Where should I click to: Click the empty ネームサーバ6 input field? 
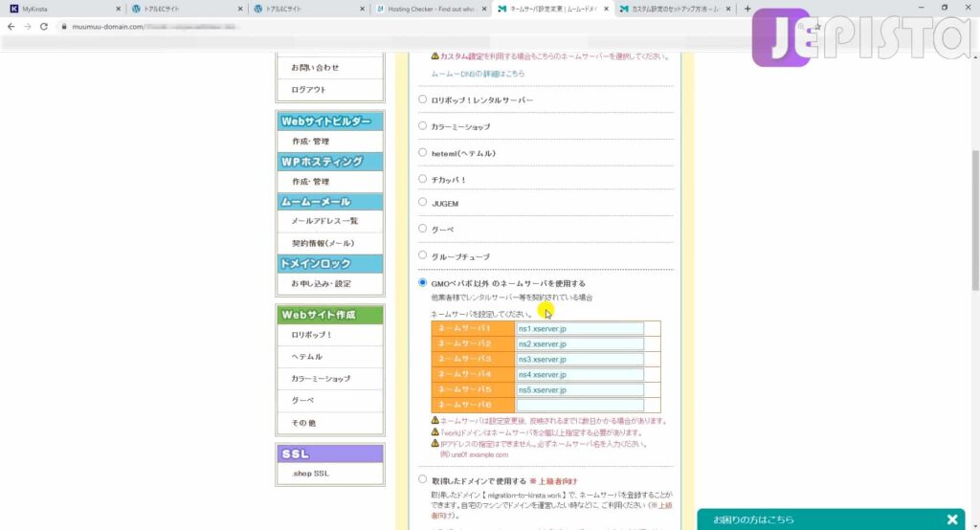coord(579,405)
